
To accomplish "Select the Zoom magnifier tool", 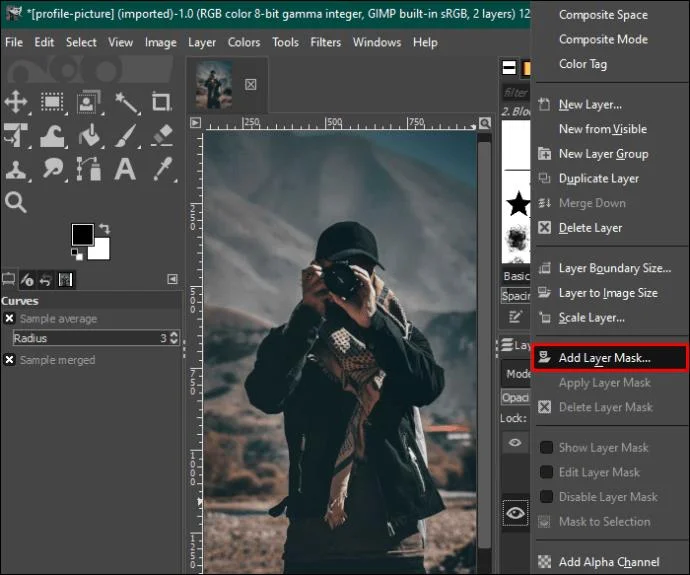I will (16, 202).
